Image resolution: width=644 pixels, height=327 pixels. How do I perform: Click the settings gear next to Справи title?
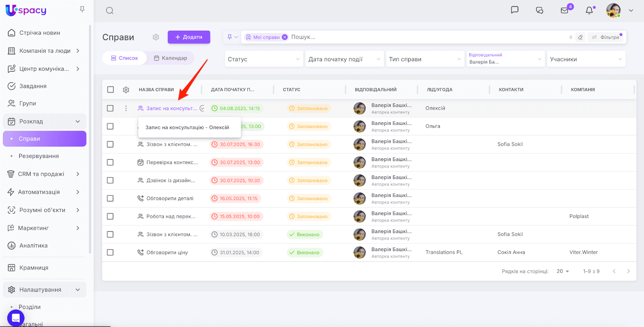pyautogui.click(x=156, y=37)
